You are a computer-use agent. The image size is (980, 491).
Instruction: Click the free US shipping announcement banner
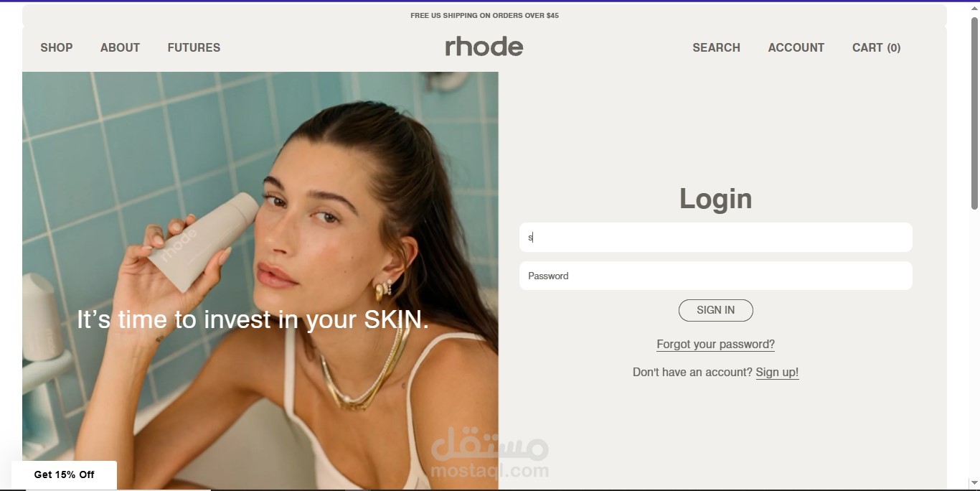coord(484,15)
